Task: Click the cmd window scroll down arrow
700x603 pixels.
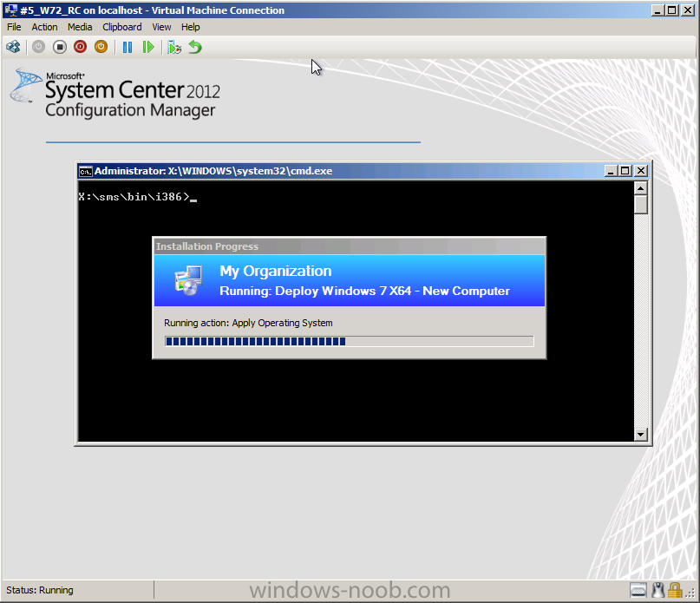Action: click(641, 434)
